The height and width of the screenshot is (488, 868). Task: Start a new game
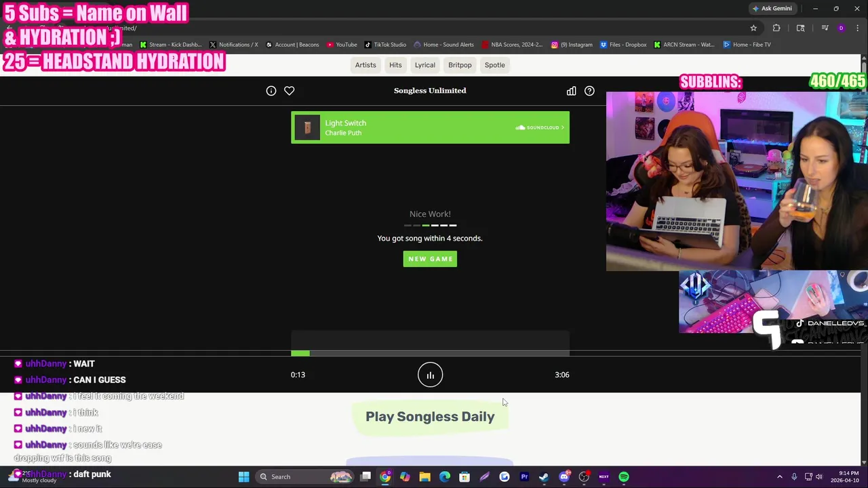coord(430,259)
